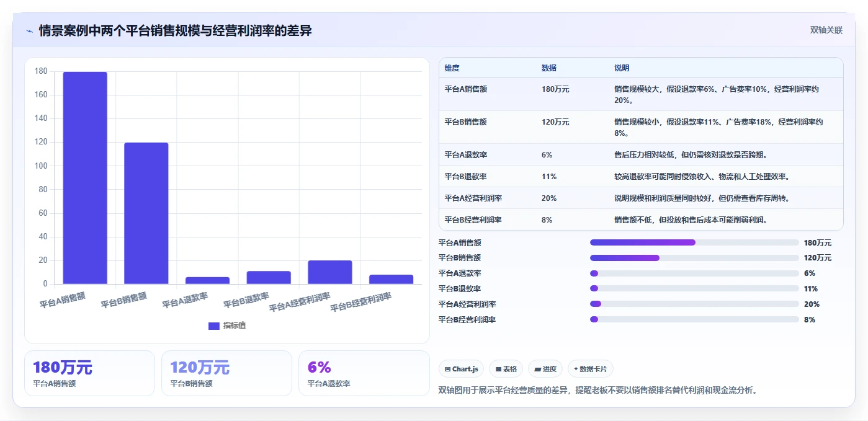Click the 双轴关联 label in header
The height and width of the screenshot is (421, 868).
point(826,30)
